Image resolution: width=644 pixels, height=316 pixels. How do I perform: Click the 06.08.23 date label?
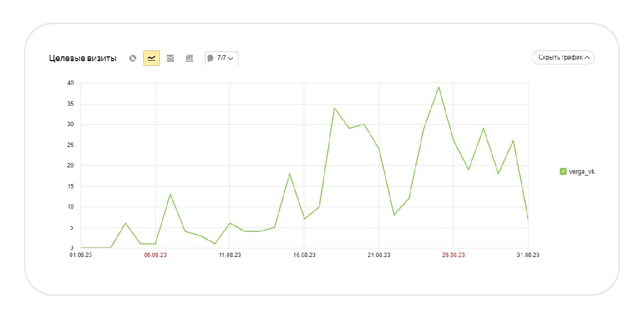point(155,255)
